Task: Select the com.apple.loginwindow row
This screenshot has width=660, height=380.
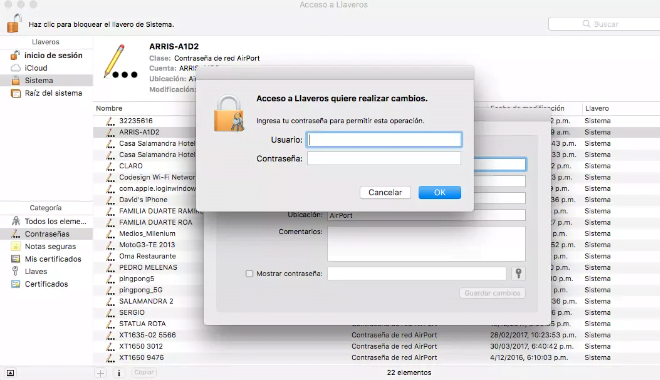Action: tap(377, 189)
